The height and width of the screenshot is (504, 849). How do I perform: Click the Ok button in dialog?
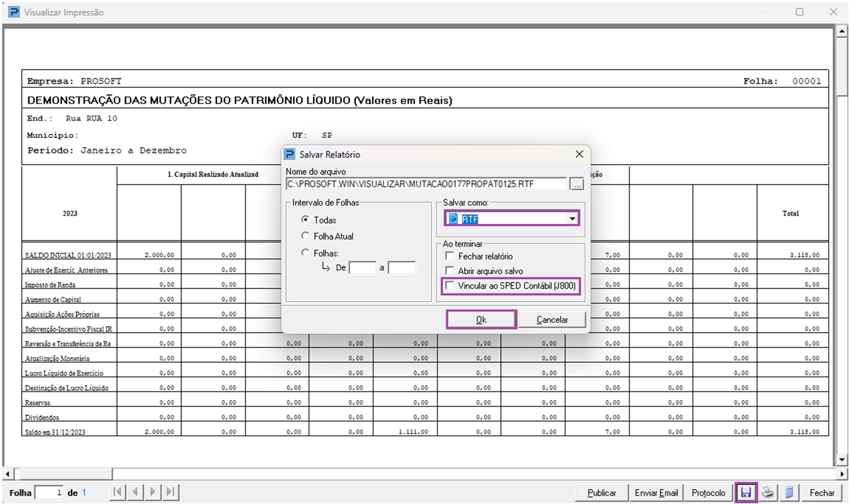[481, 320]
